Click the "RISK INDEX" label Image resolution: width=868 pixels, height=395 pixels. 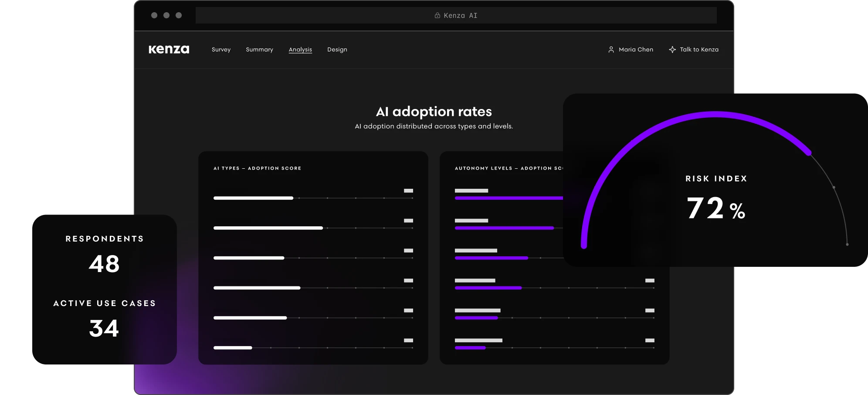tap(716, 179)
